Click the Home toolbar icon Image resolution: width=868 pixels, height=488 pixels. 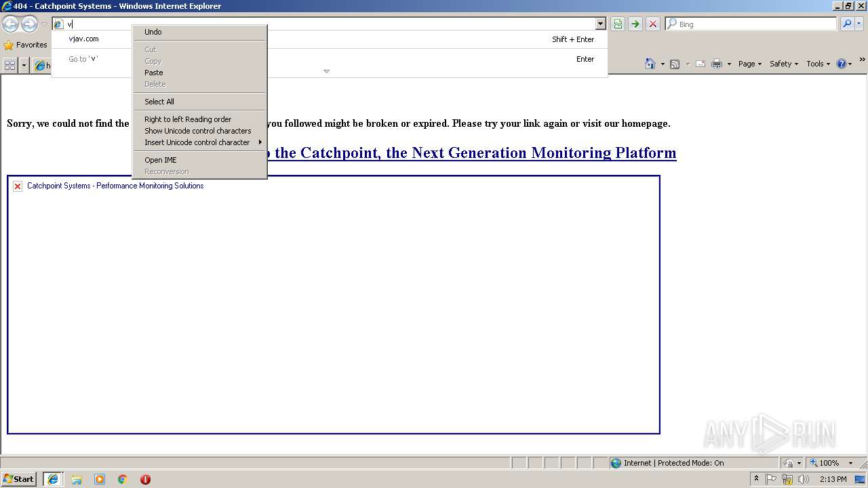(x=650, y=64)
